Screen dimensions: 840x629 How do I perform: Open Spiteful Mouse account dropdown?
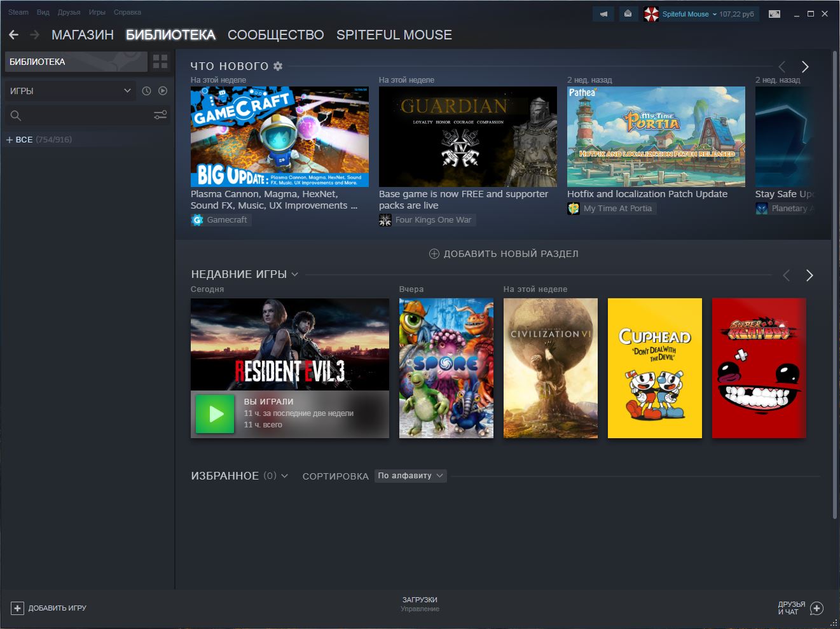click(x=715, y=14)
